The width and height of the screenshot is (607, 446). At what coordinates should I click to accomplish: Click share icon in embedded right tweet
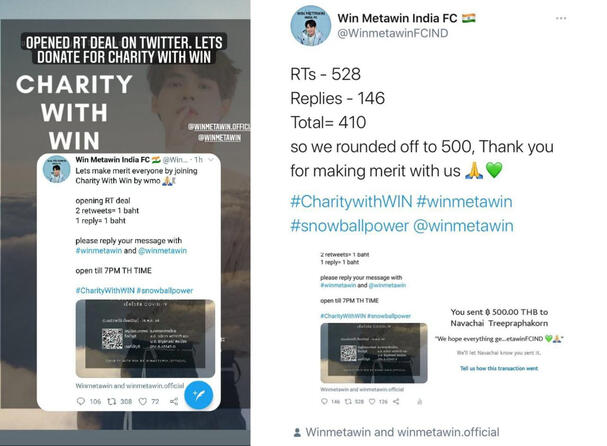pos(396,401)
